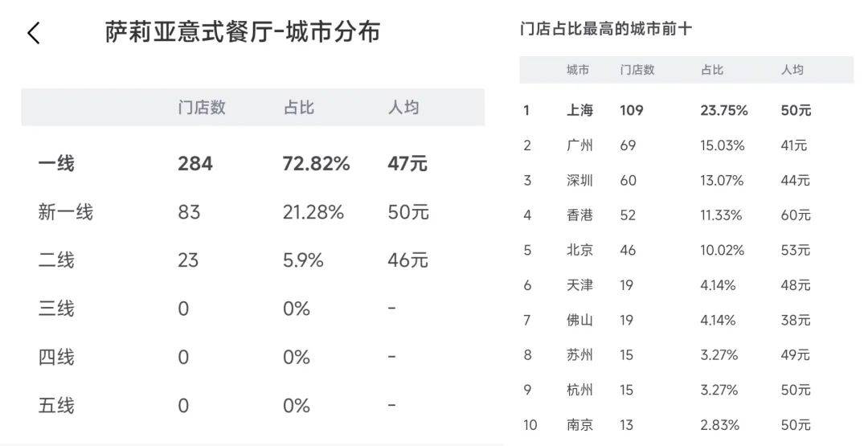Tap the 三线 tier row
The height and width of the screenshot is (446, 868).
[x=56, y=309]
